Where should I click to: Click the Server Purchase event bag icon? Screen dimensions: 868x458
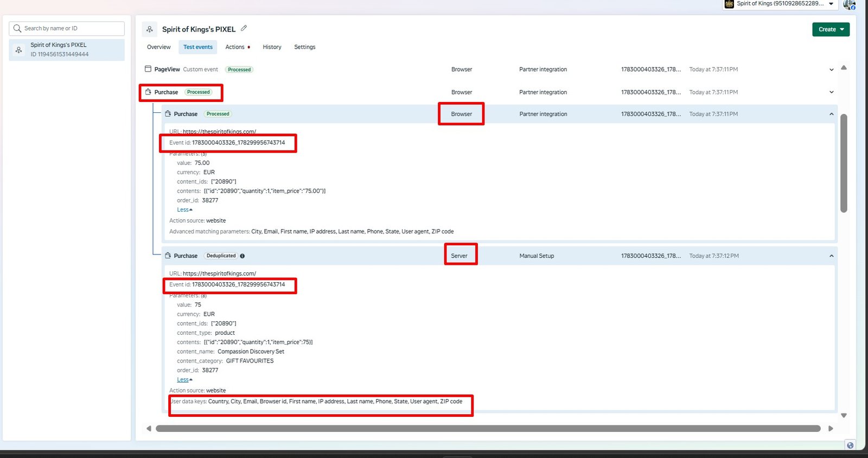[168, 255]
